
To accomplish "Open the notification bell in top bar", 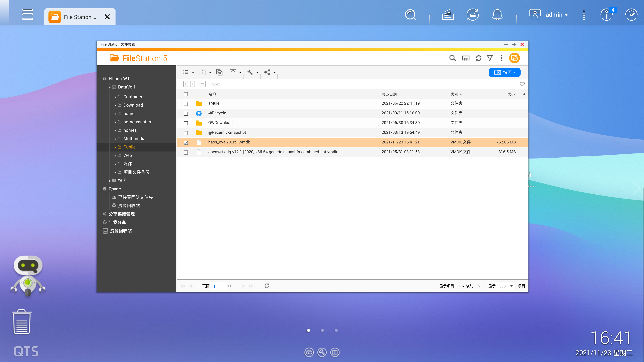I will point(497,15).
